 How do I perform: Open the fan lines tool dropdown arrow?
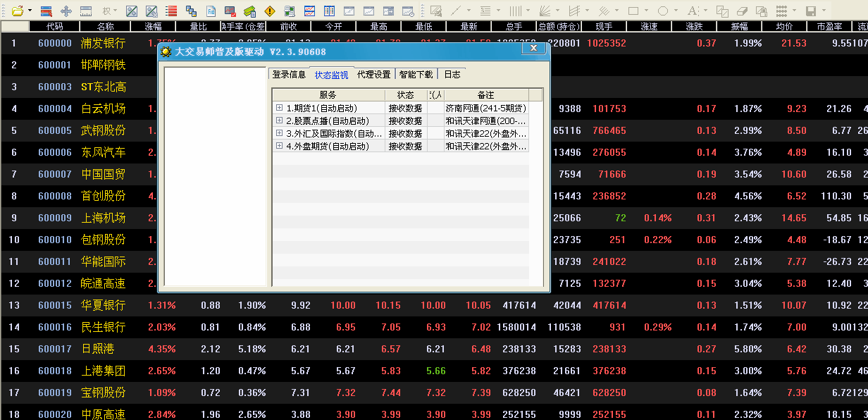pyautogui.click(x=557, y=11)
